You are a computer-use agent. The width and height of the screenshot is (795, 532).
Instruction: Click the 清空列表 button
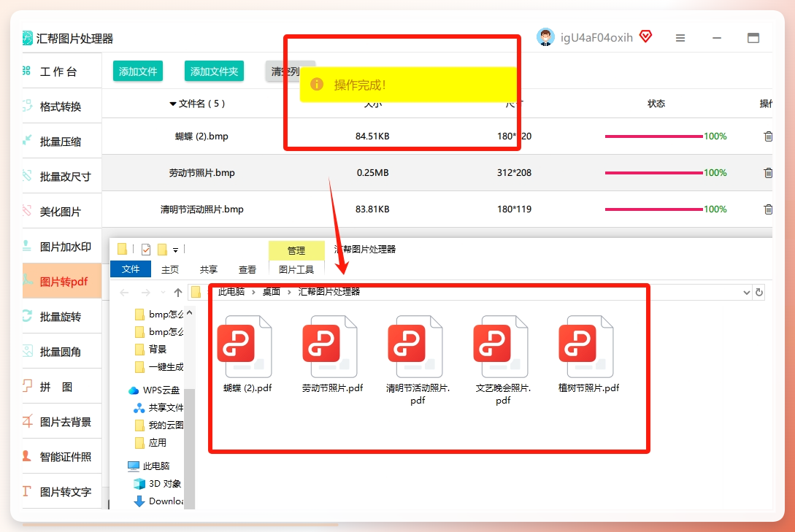point(290,72)
